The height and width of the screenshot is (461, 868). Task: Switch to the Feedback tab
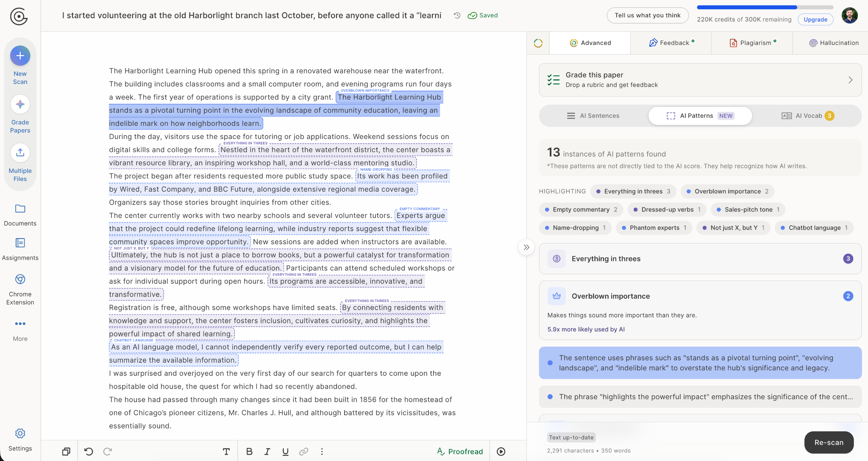tap(671, 43)
